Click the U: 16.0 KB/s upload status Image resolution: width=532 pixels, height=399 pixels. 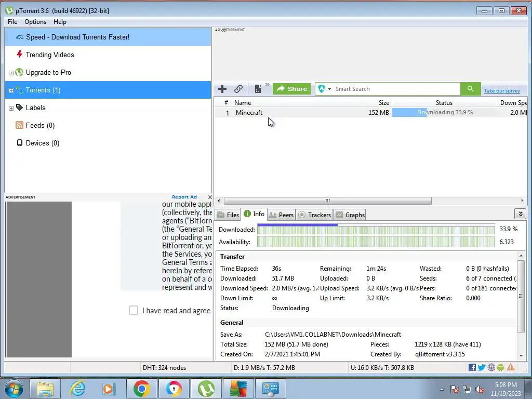point(382,367)
